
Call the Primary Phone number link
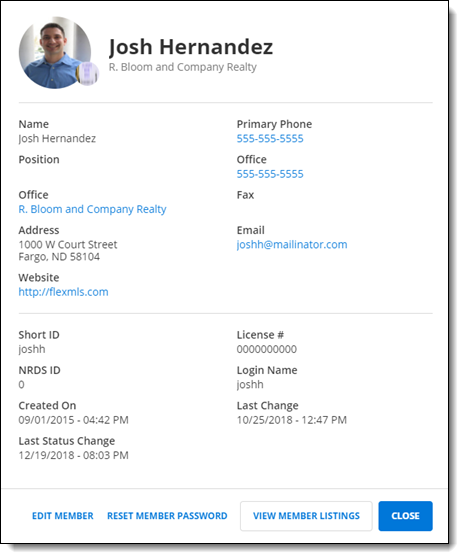pyautogui.click(x=270, y=138)
